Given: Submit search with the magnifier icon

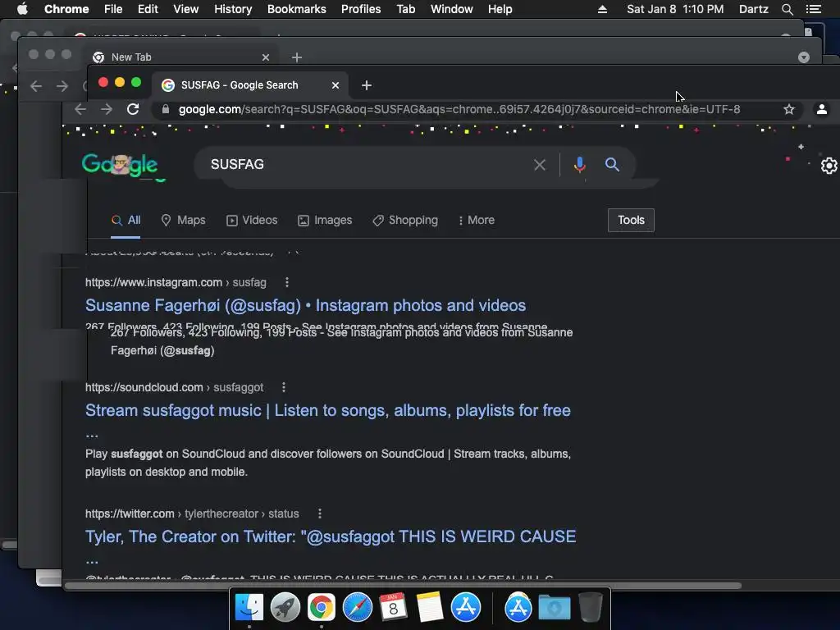Looking at the screenshot, I should tap(612, 164).
